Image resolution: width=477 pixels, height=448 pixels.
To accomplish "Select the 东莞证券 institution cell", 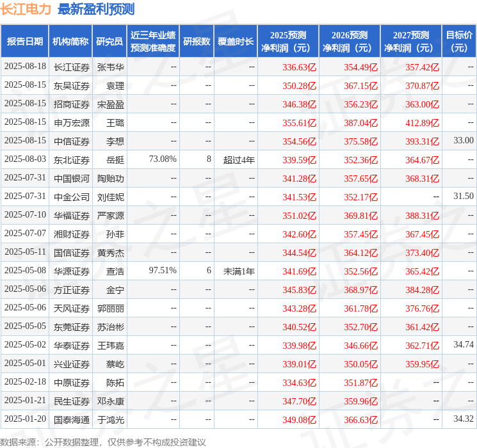I will [72, 327].
